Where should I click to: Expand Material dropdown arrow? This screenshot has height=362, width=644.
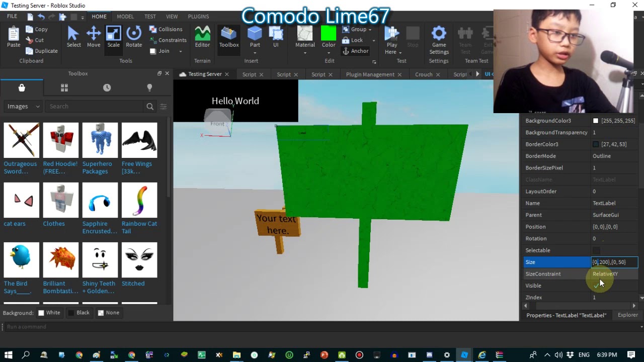click(x=305, y=53)
